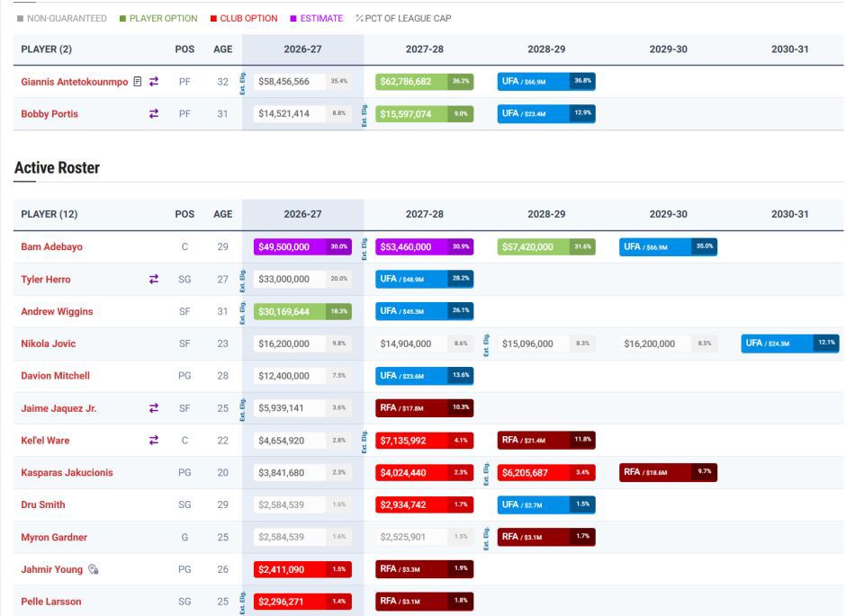Click trade arrows icon for Bobby Portis
Viewport: 846px width, 616px height.
(x=154, y=113)
